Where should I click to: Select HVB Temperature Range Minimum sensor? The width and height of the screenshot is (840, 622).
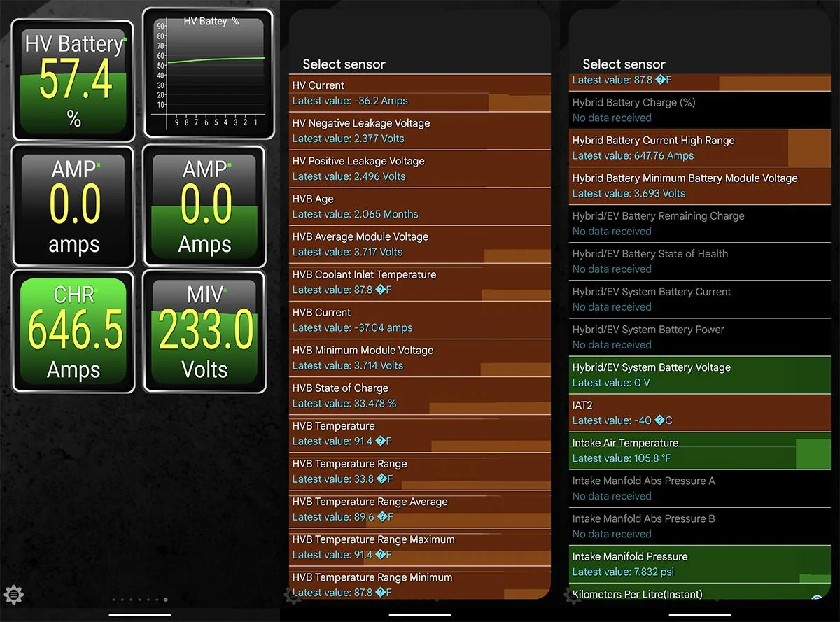tap(420, 584)
